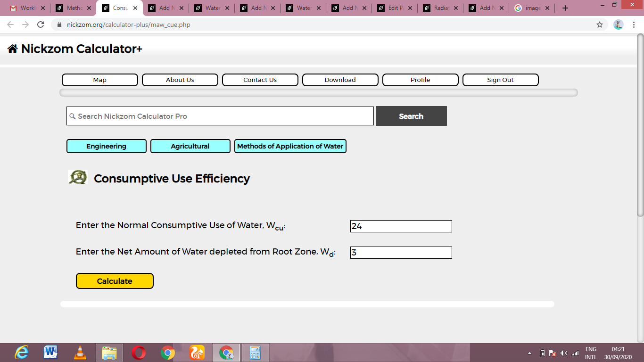Click the Consumptive Use Efficiency logo icon
This screenshot has height=362, width=644.
(78, 177)
